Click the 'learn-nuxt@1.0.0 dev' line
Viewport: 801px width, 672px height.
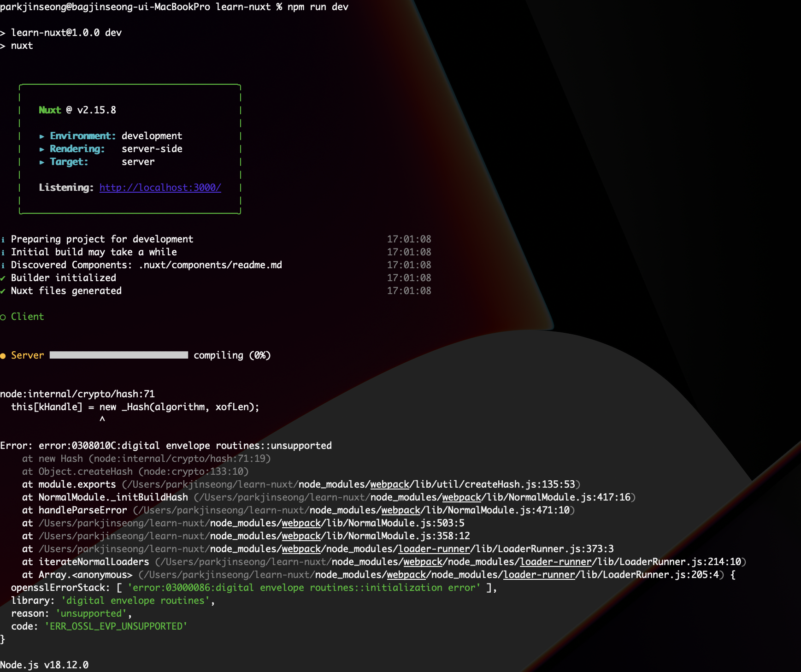[x=66, y=33]
